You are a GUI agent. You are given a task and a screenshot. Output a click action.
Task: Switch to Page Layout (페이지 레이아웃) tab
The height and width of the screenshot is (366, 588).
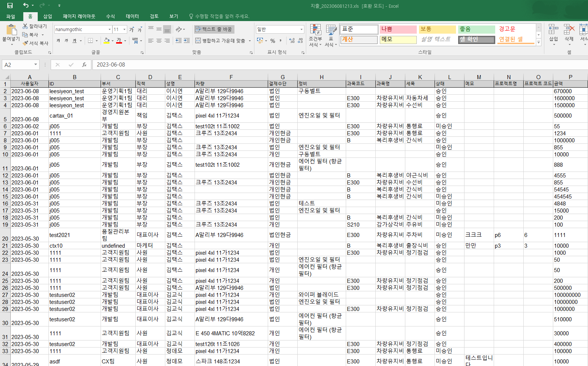point(79,16)
